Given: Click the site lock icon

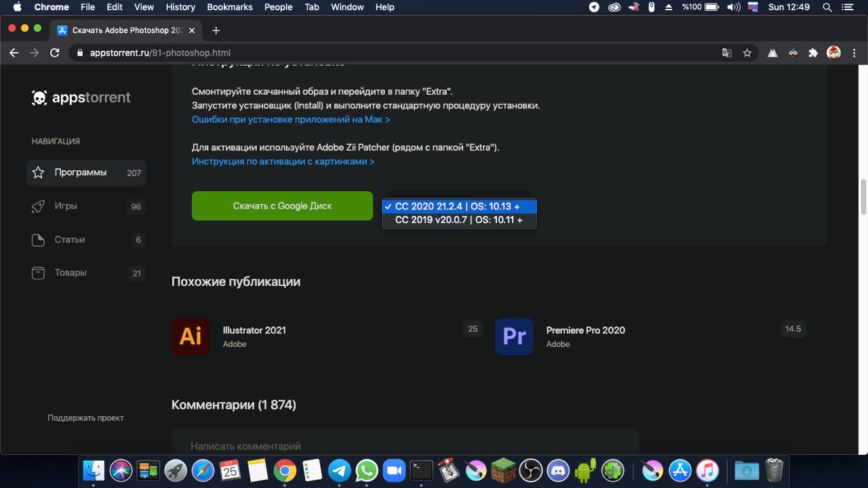Looking at the screenshot, I should tap(81, 53).
